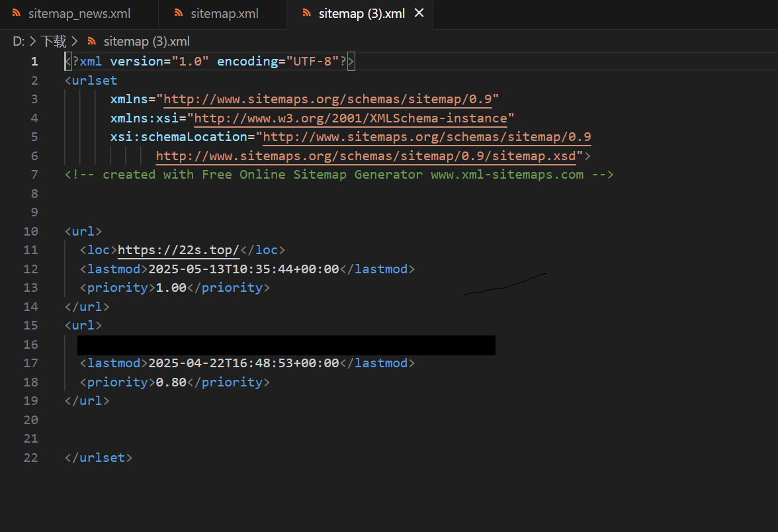Screen dimensions: 778x532
Task: Click breadcrumb file sitemap (3).xml
Action: click(x=147, y=41)
